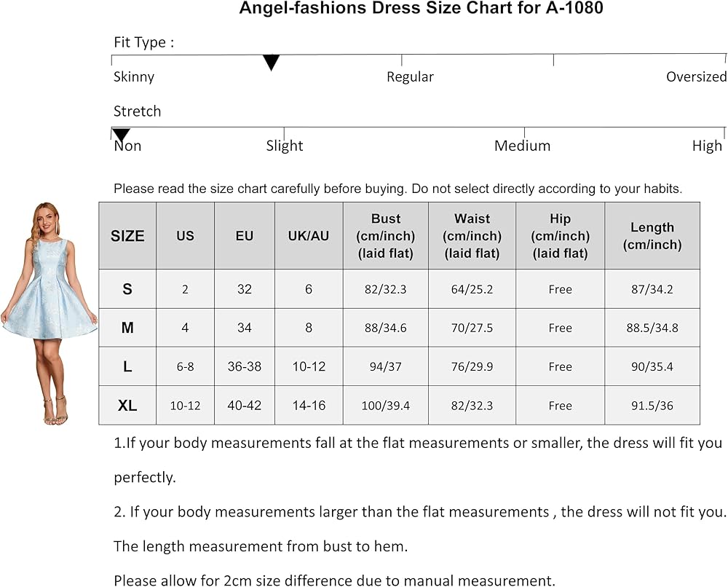Click the 91.5/36 length cell for XL
This screenshot has width=728, height=587.
pyautogui.click(x=652, y=406)
